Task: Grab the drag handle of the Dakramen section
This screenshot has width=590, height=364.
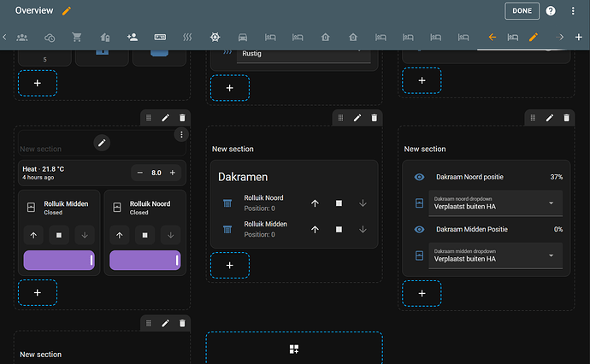Action: pos(340,118)
